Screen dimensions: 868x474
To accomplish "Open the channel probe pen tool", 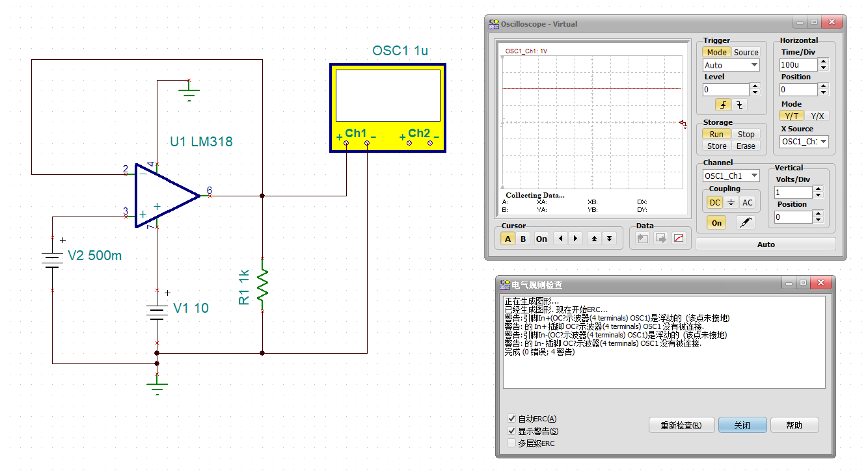I will pos(746,222).
